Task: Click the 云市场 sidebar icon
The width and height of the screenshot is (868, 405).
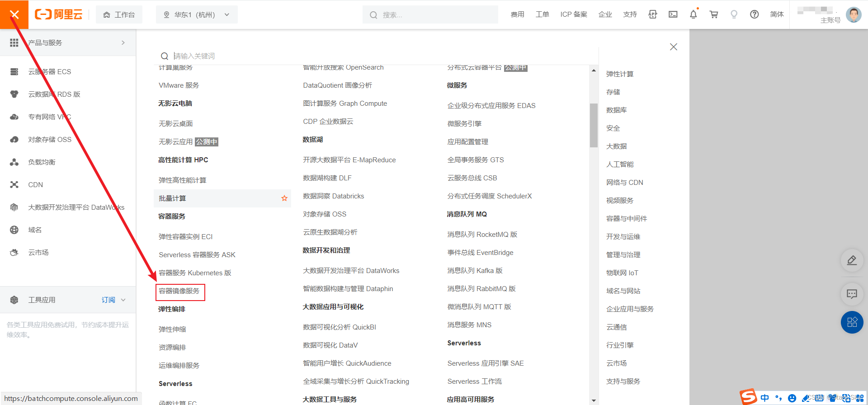Action: click(14, 252)
